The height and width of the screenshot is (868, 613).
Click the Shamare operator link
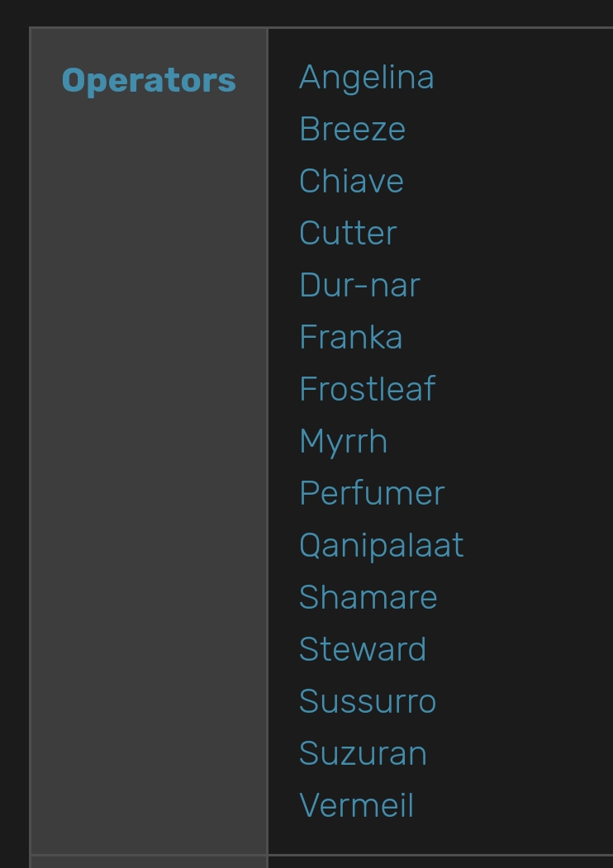368,597
